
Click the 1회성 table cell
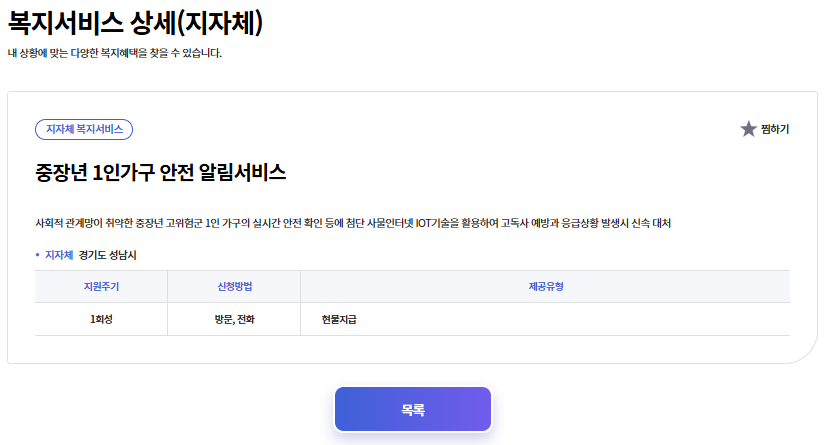click(x=101, y=320)
